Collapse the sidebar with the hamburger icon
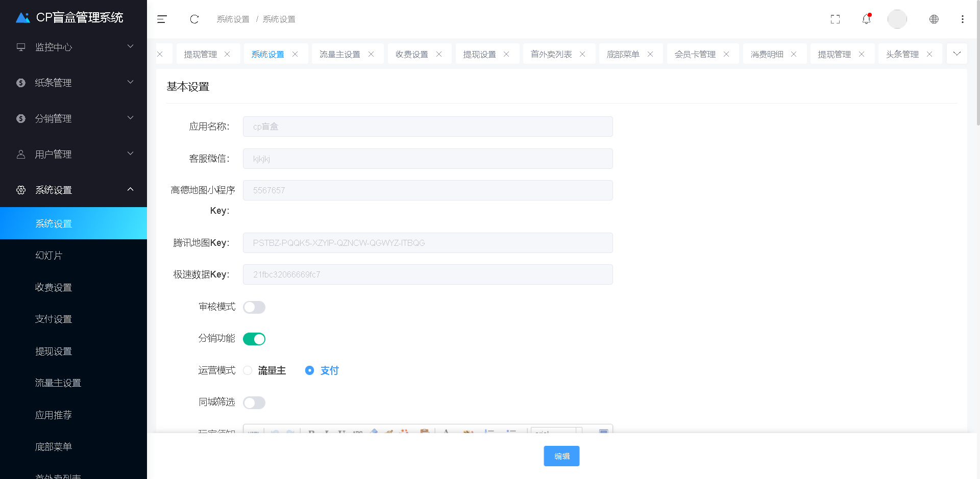 pos(162,19)
